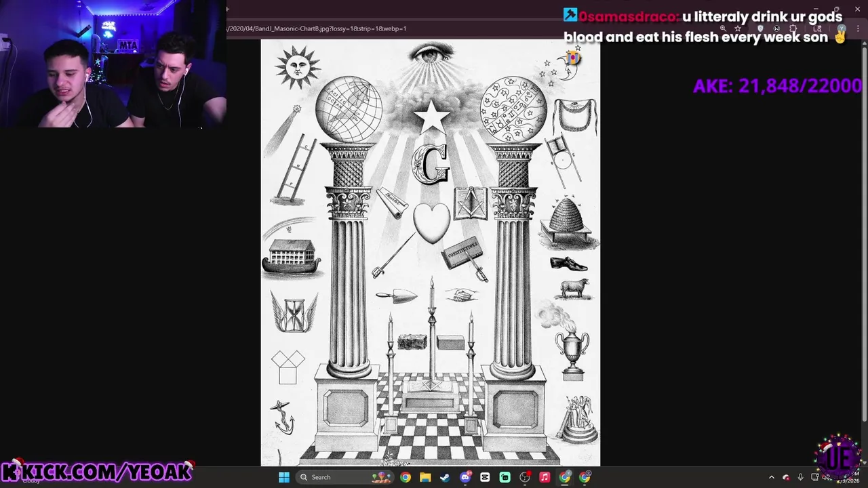Click the Masonic chart image
The height and width of the screenshot is (488, 868).
pos(431,253)
